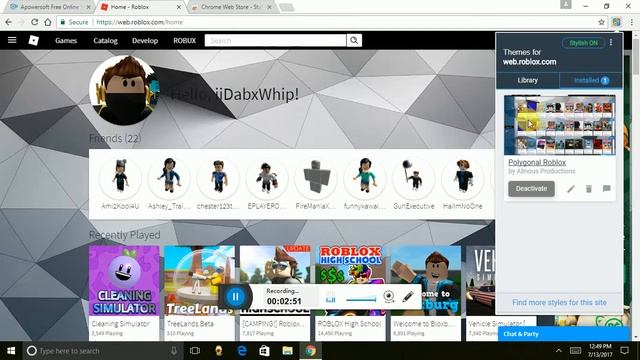This screenshot has height=360, width=640.
Task: Open the Chrome three-dot menu
Action: click(631, 22)
